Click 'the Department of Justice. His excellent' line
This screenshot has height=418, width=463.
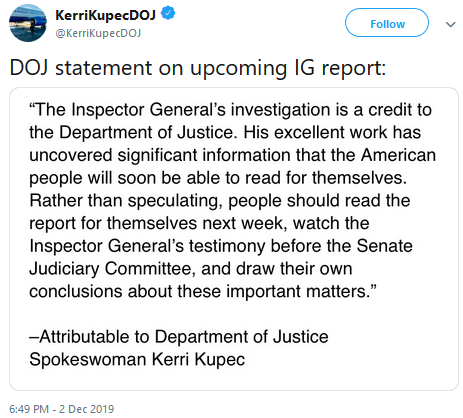[x=225, y=133]
